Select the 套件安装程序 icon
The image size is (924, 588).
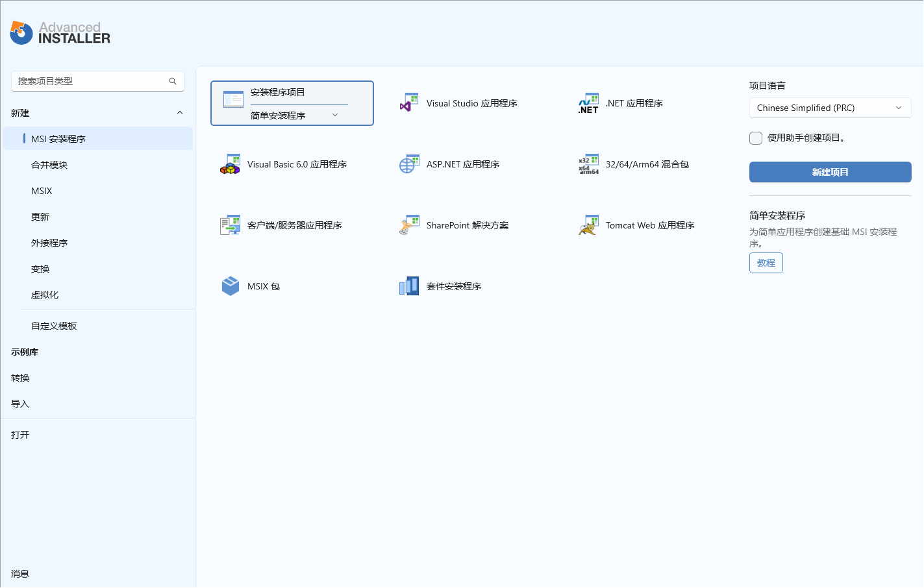click(x=409, y=286)
